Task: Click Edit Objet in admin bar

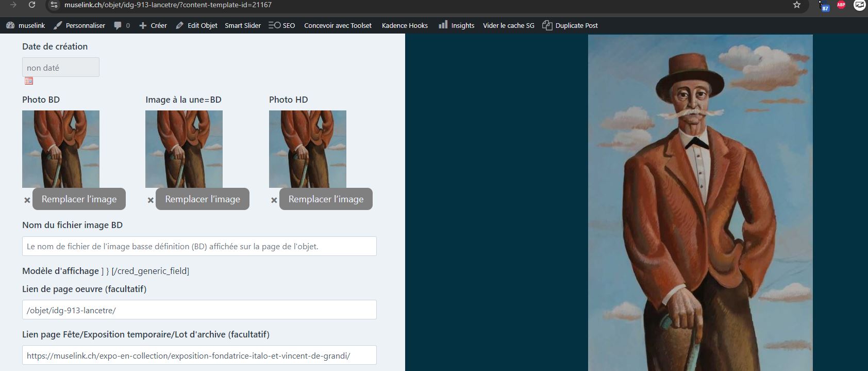Action: (196, 25)
